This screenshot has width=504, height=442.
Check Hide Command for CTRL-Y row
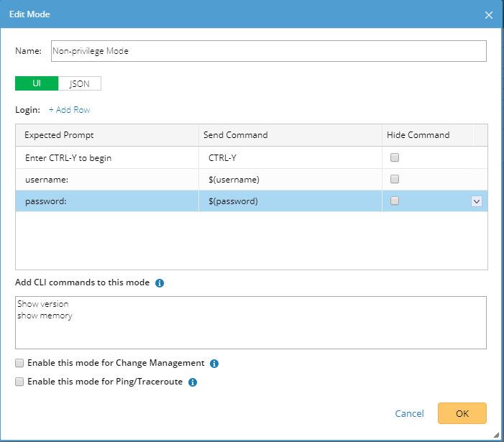[394, 157]
